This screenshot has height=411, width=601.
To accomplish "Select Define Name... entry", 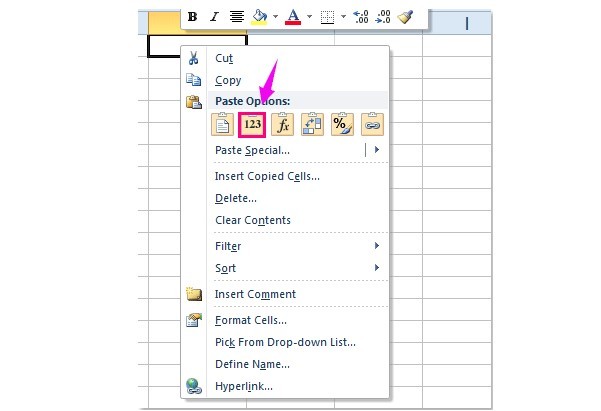I will point(252,364).
